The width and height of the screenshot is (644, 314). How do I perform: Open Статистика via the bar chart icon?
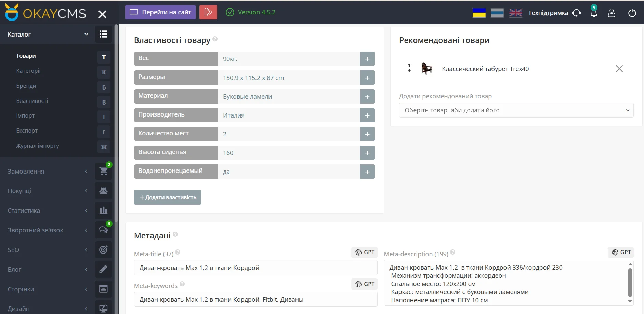point(104,210)
